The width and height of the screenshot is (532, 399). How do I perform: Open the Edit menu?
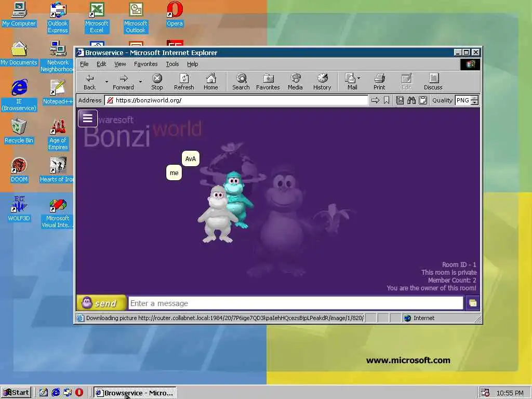[x=101, y=64]
